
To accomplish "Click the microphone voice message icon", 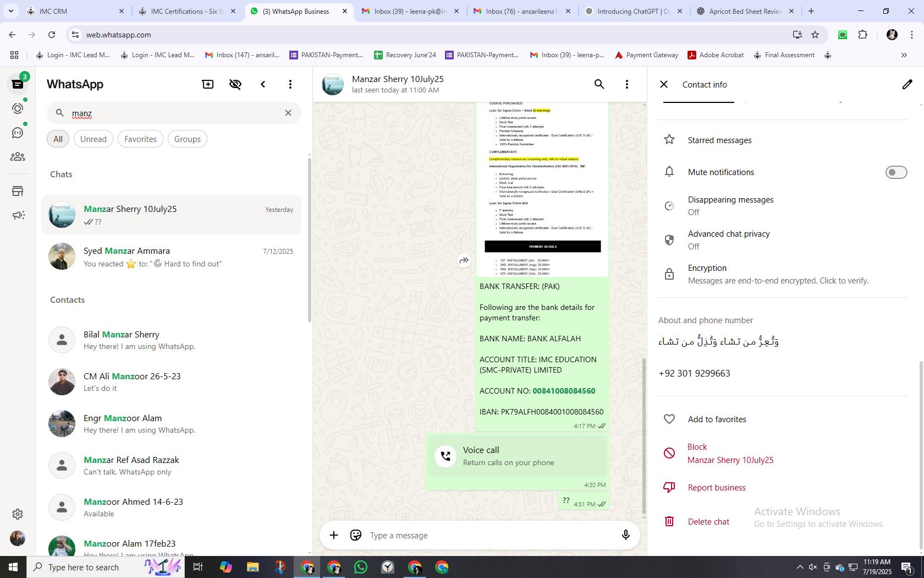I will 626,535.
